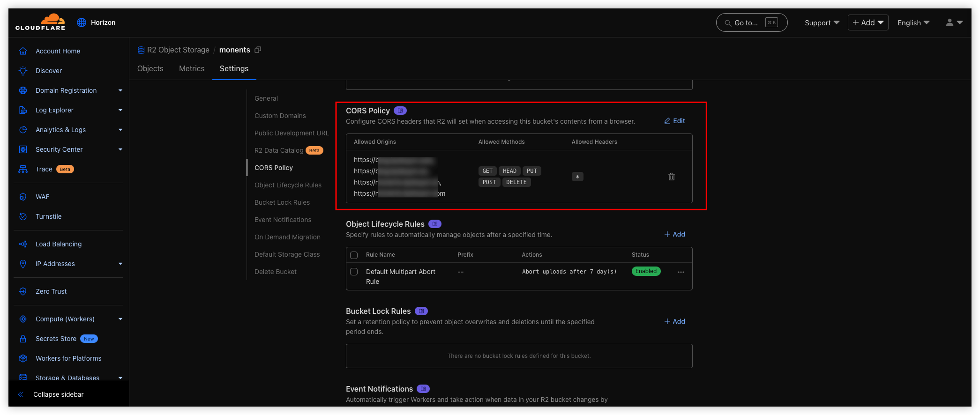Open the Account Home icon in sidebar
This screenshot has height=415, width=980.
[x=23, y=51]
